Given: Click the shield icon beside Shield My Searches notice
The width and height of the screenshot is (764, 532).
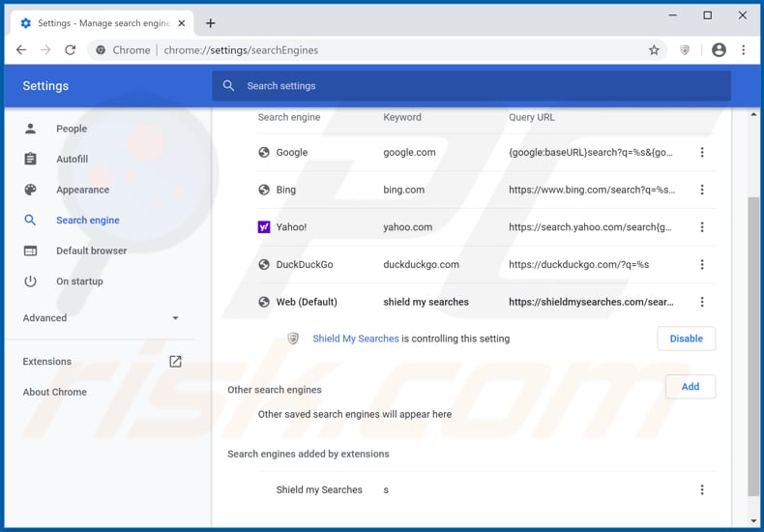Looking at the screenshot, I should tap(293, 339).
